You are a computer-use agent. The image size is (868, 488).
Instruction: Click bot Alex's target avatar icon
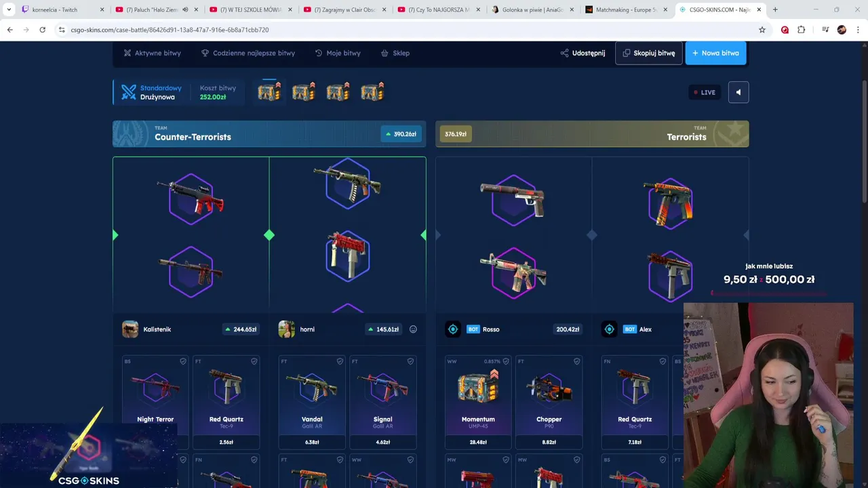(x=609, y=329)
